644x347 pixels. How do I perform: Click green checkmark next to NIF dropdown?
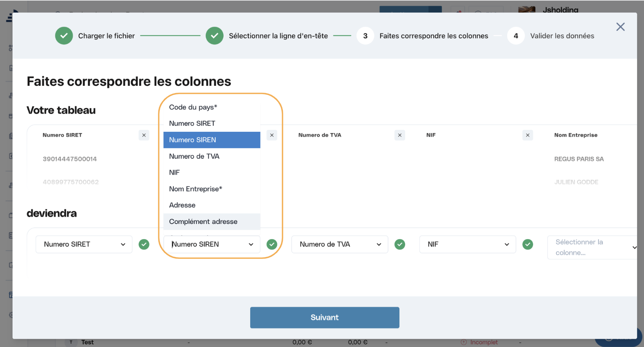[x=528, y=244]
